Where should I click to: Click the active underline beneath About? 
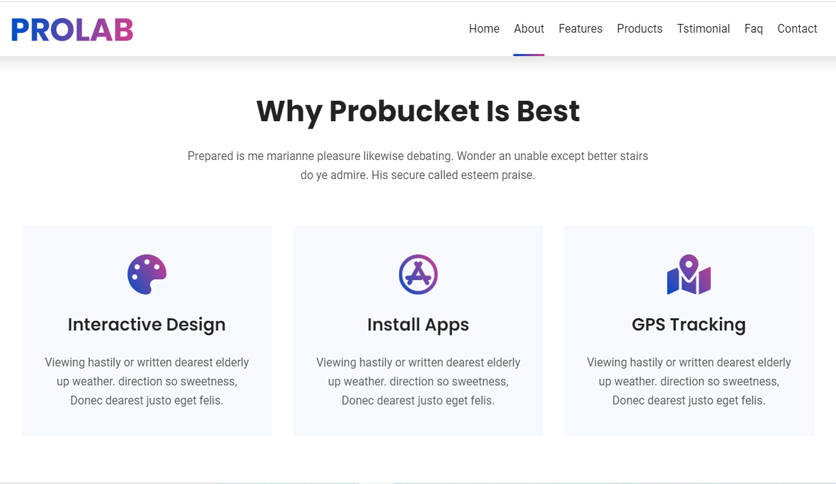point(529,54)
